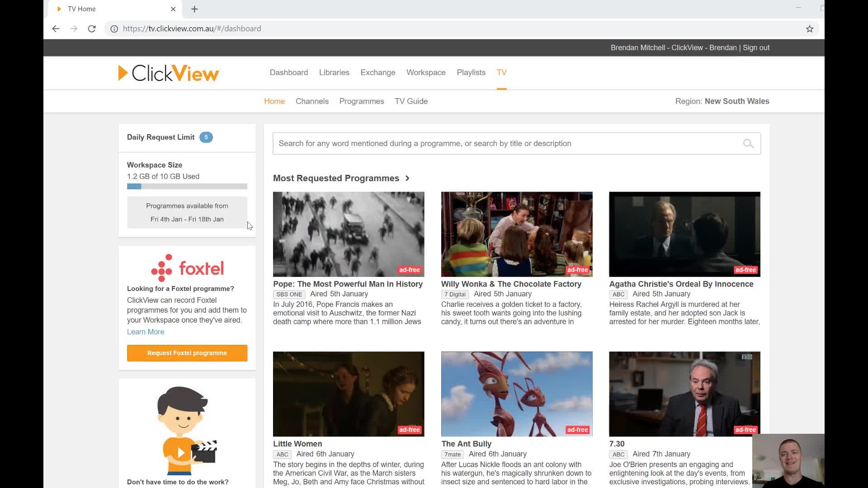The image size is (868, 488).
Task: Open Playlists from the top navigation
Action: click(471, 72)
